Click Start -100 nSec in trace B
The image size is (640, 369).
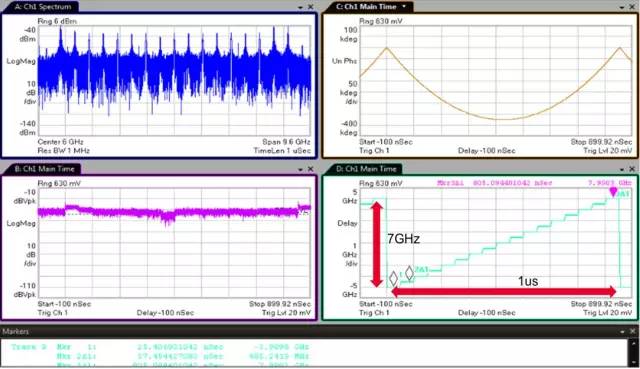[64, 304]
